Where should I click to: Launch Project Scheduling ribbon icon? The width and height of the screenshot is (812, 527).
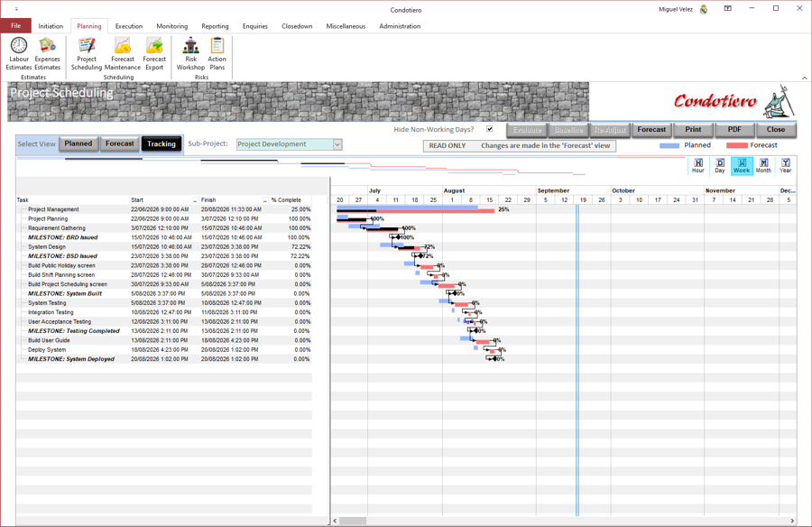tap(87, 53)
